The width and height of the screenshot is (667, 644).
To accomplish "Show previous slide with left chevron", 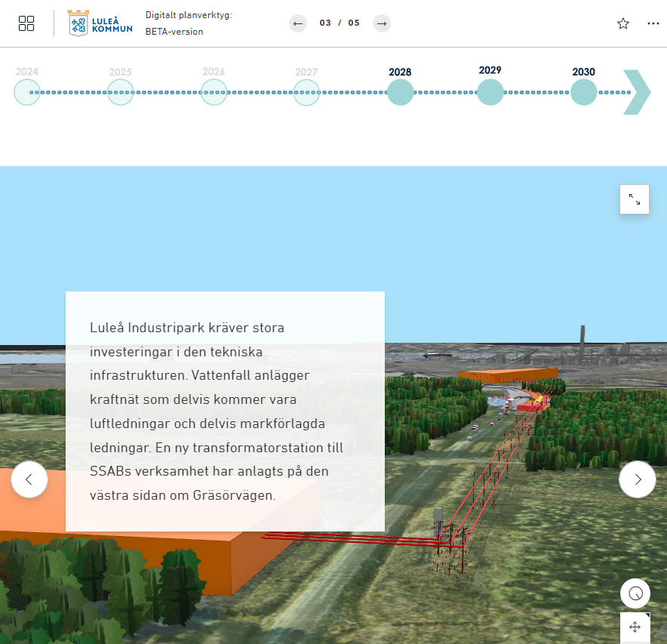I will pos(29,479).
